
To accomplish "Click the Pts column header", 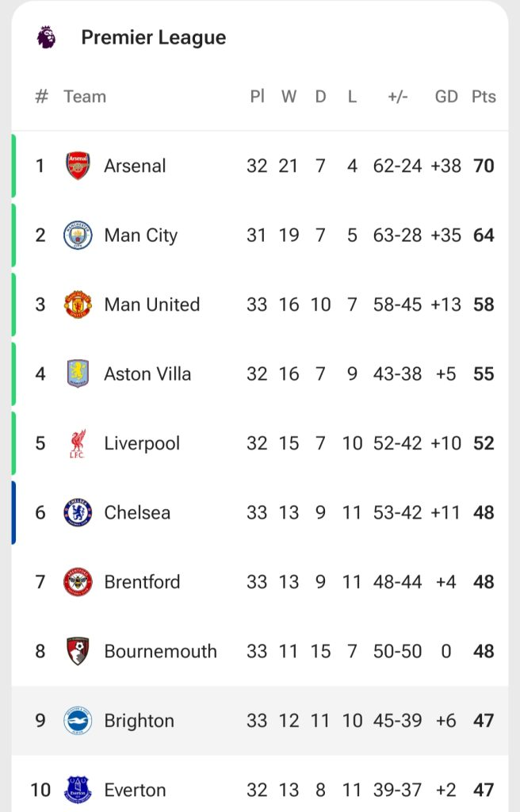I will pos(484,97).
